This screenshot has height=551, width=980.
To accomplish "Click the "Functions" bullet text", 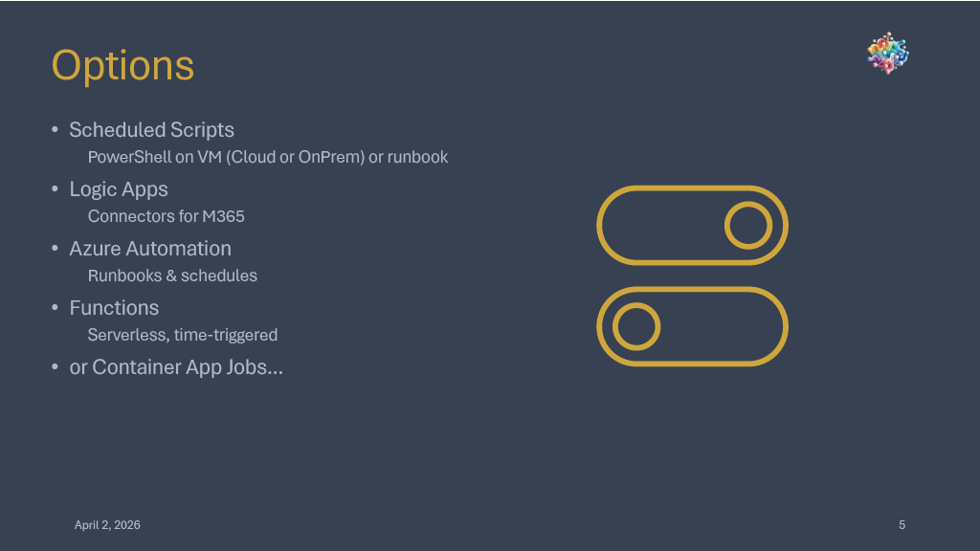I will (114, 308).
